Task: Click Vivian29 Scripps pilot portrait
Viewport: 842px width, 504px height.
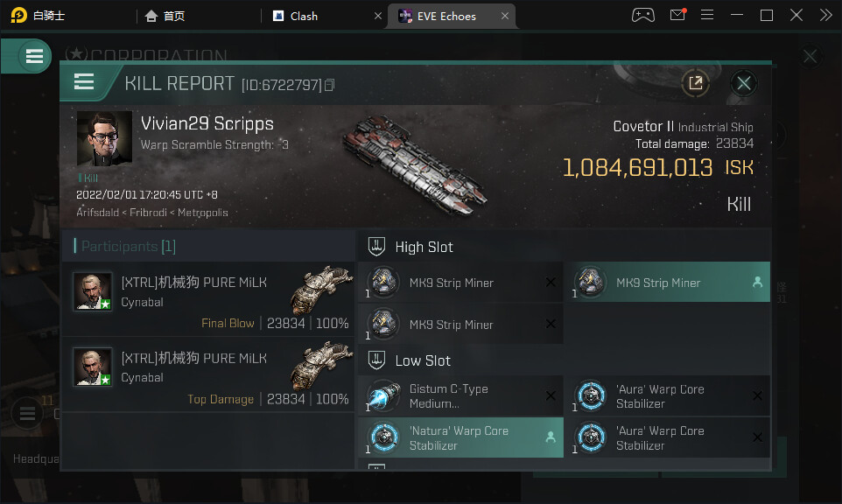Action: click(x=104, y=138)
